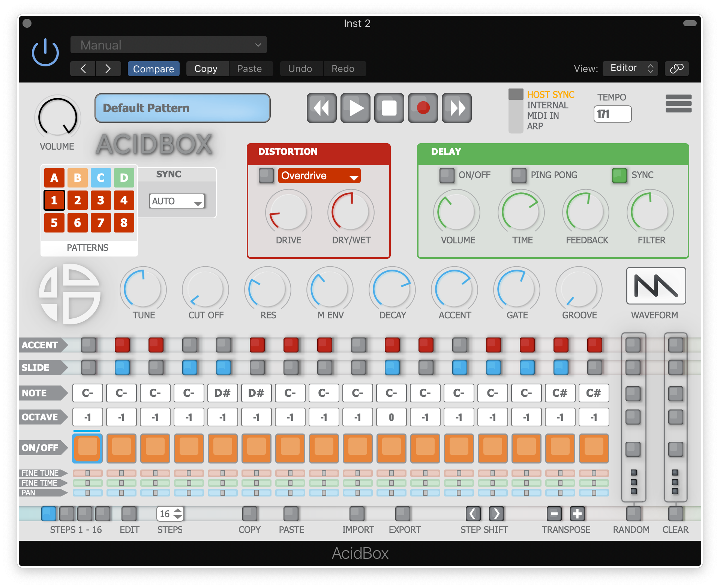This screenshot has height=588, width=720.
Task: Select pattern bank B tab
Action: coord(77,178)
